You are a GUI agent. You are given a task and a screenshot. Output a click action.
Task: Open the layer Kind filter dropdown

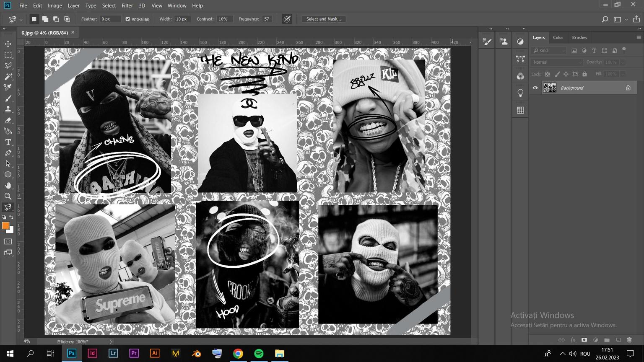tap(549, 50)
